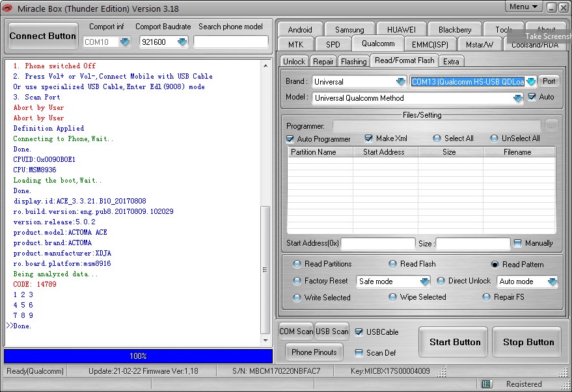Click the log line CPU:MSM8936

tap(34, 170)
